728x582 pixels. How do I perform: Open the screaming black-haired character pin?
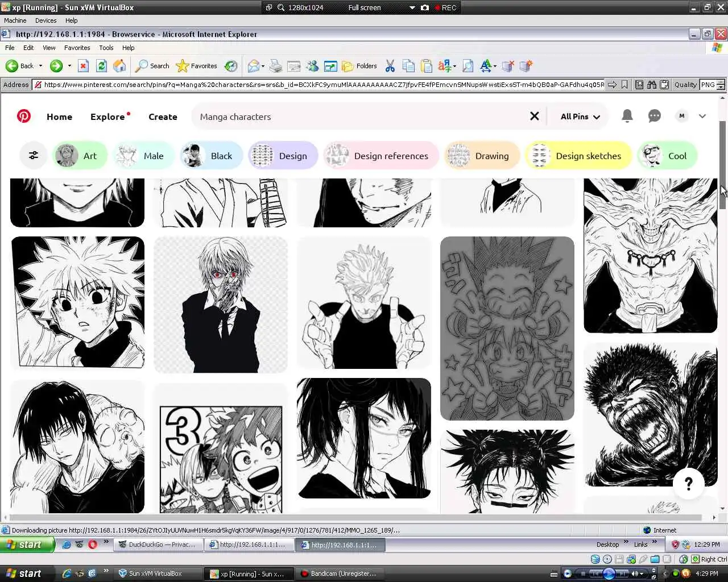pyautogui.click(x=651, y=414)
